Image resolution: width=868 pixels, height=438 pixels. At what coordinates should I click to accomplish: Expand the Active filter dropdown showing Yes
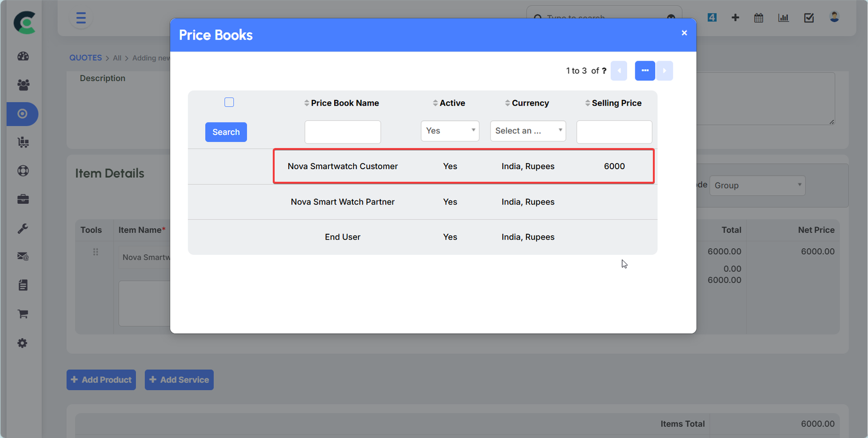point(450,131)
